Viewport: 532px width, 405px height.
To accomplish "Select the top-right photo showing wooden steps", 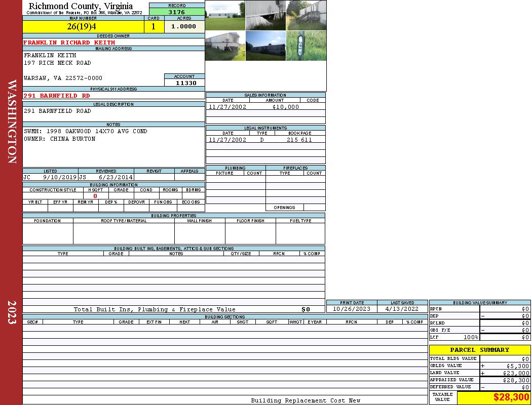I will coord(306,15).
